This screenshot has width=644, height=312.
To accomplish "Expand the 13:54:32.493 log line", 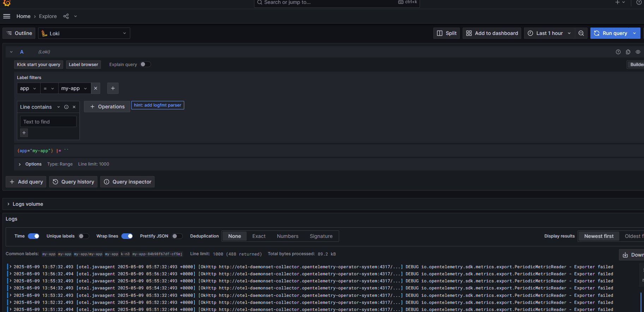I will point(11,288).
